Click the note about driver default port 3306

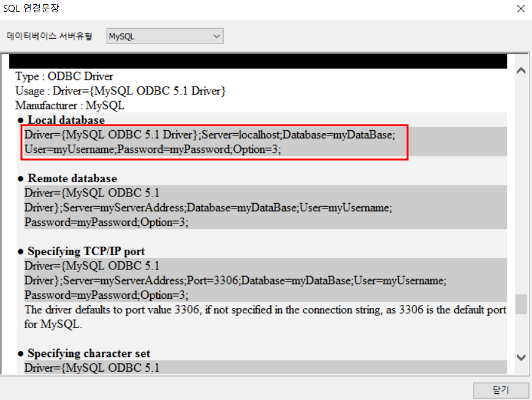point(265,317)
